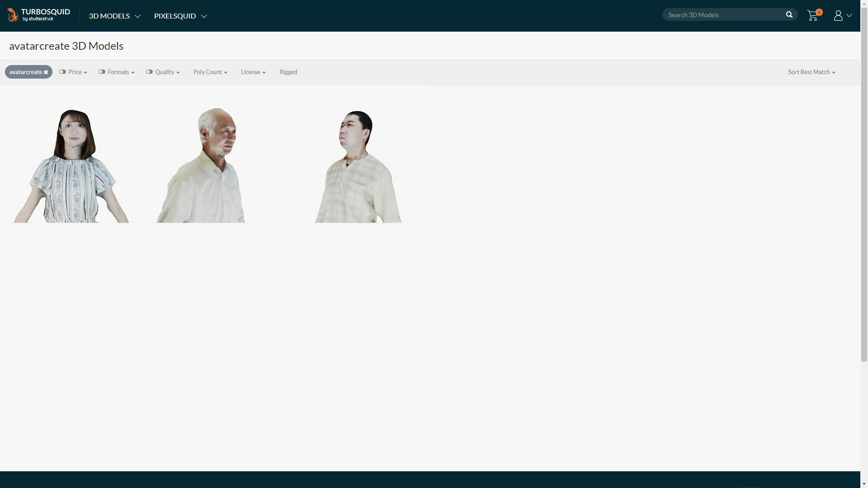Open the woman in floral blouse model
Screen dimensions: 868x488
(x=72, y=155)
